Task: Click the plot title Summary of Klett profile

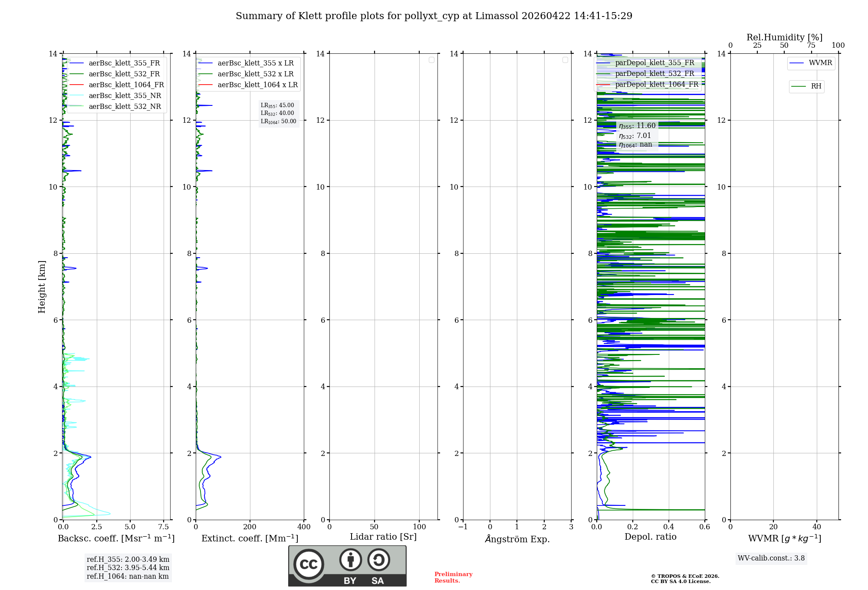Action: click(434, 16)
